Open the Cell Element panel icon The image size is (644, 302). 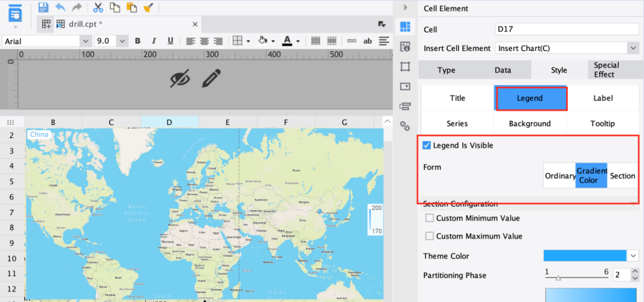(x=405, y=27)
